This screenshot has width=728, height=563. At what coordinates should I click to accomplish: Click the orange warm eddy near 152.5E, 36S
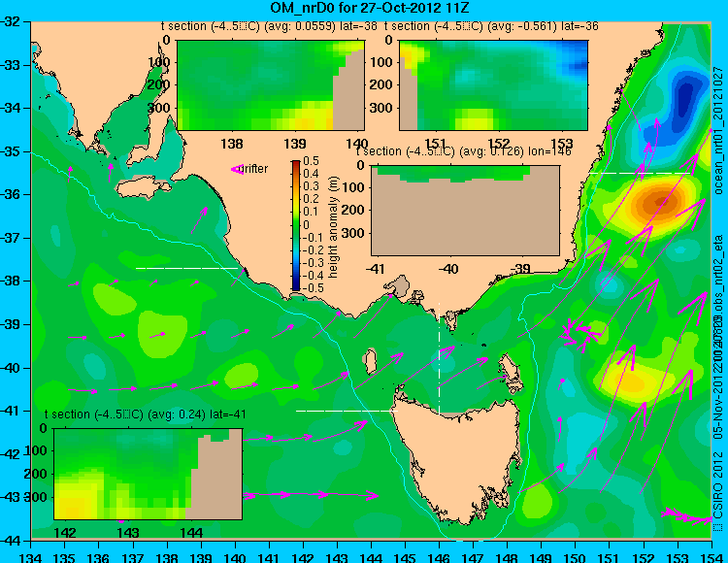[x=661, y=202]
